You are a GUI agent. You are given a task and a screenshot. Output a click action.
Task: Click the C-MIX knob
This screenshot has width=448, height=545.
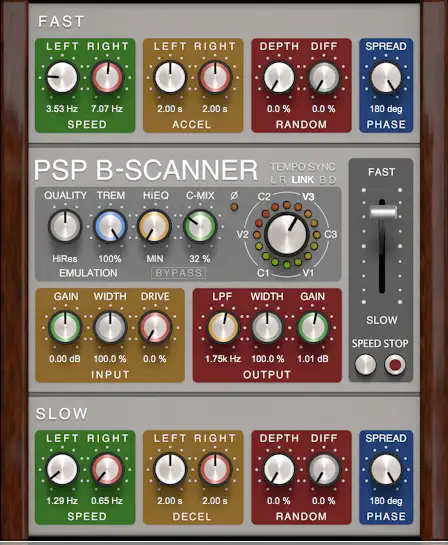(199, 226)
